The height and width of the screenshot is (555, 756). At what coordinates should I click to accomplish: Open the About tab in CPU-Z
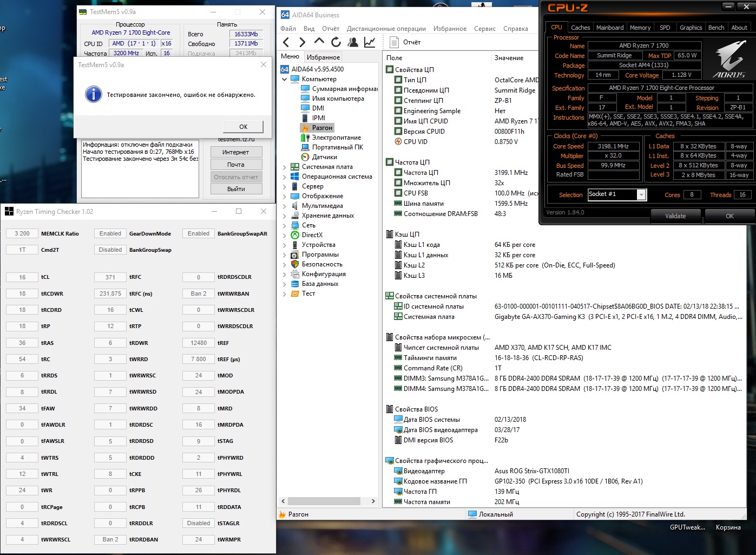click(739, 28)
